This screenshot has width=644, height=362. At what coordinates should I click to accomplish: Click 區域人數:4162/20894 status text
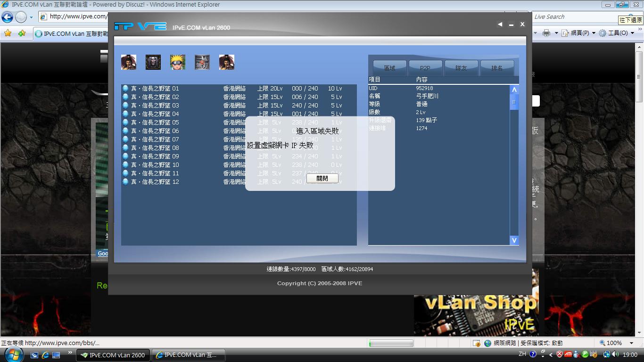[347, 269]
